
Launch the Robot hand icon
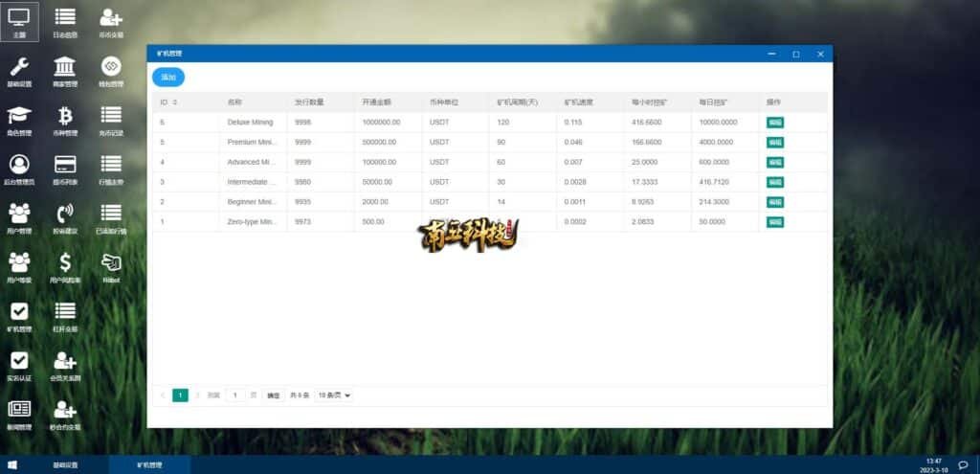point(111,262)
